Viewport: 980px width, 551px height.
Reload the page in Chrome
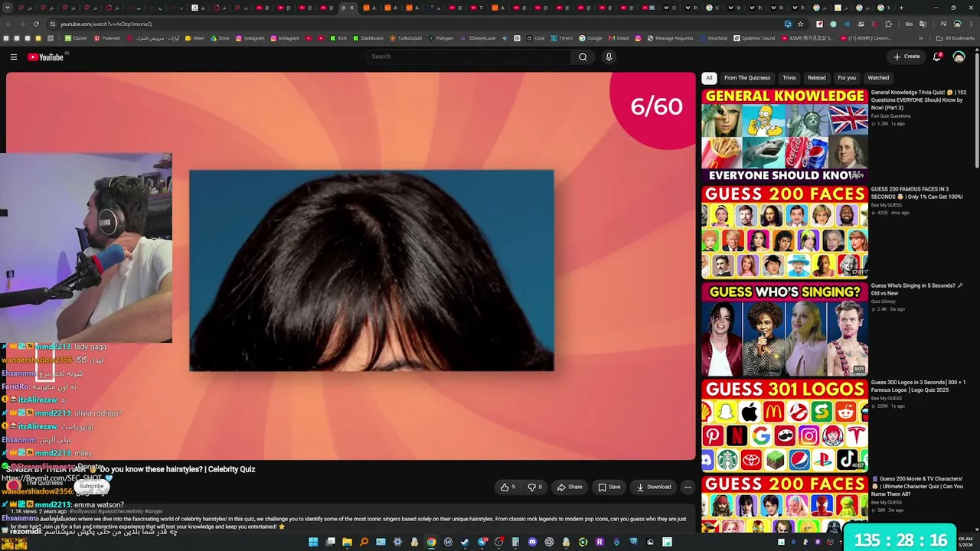tap(36, 24)
